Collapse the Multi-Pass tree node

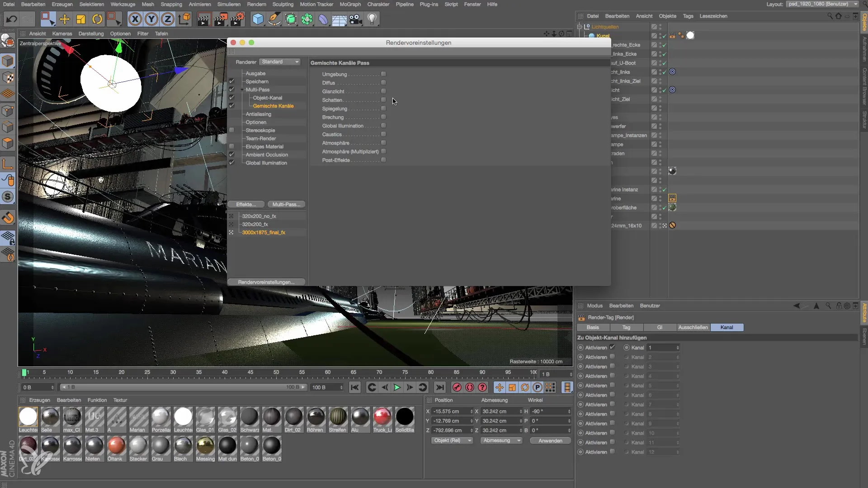pos(242,89)
